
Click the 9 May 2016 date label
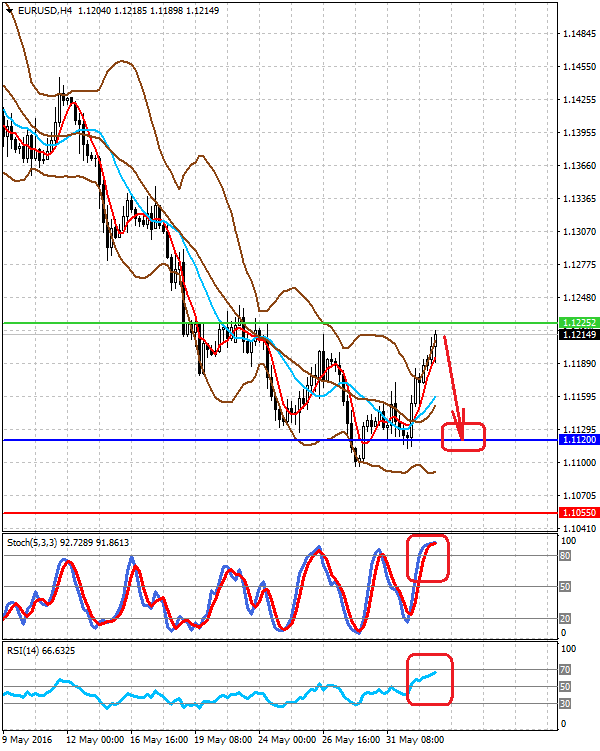pyautogui.click(x=27, y=740)
